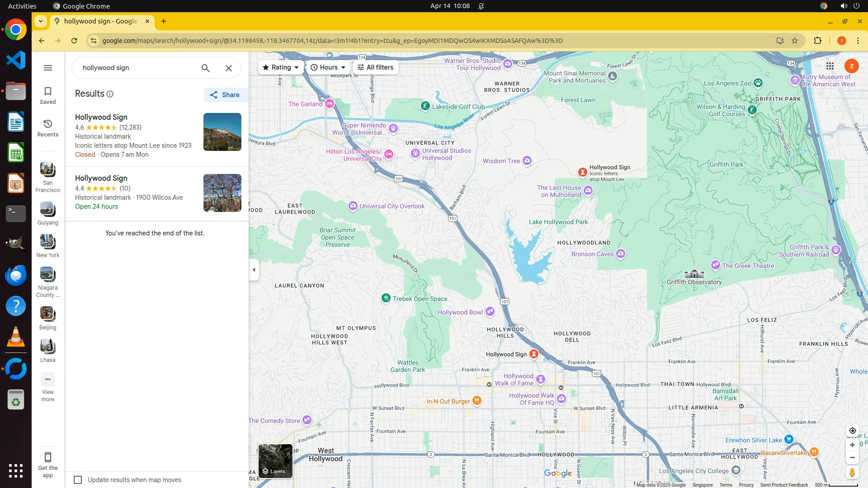Image resolution: width=868 pixels, height=488 pixels.
Task: Share the search results
Action: (x=225, y=95)
